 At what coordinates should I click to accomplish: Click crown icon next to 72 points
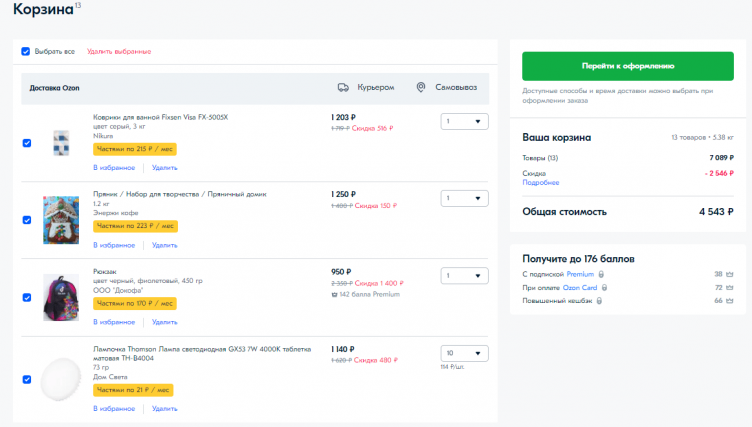730,287
